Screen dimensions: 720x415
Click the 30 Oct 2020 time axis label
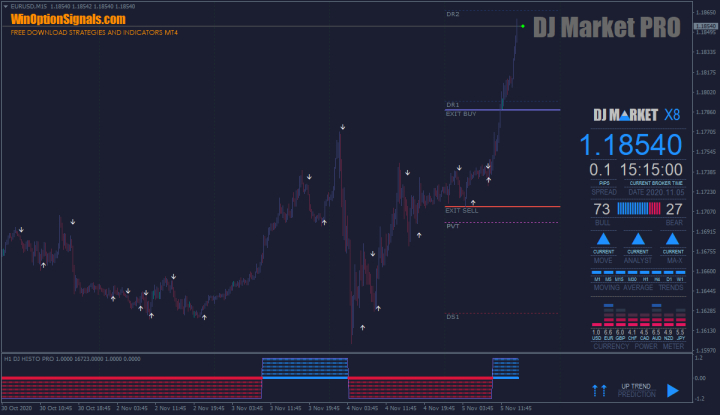pos(17,408)
